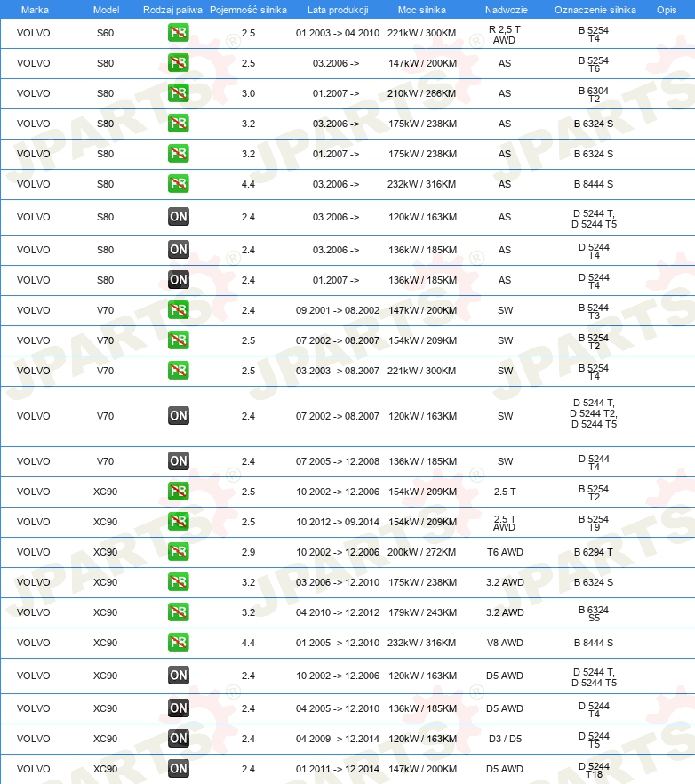695x784 pixels.
Task: Select the date range 01.2011 -> 12.2014
Action: (x=338, y=769)
